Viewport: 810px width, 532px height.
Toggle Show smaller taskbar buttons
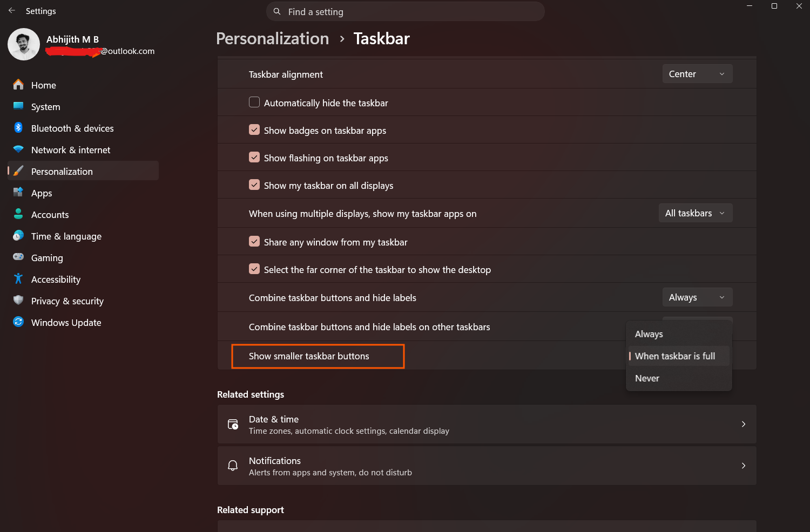(318, 356)
